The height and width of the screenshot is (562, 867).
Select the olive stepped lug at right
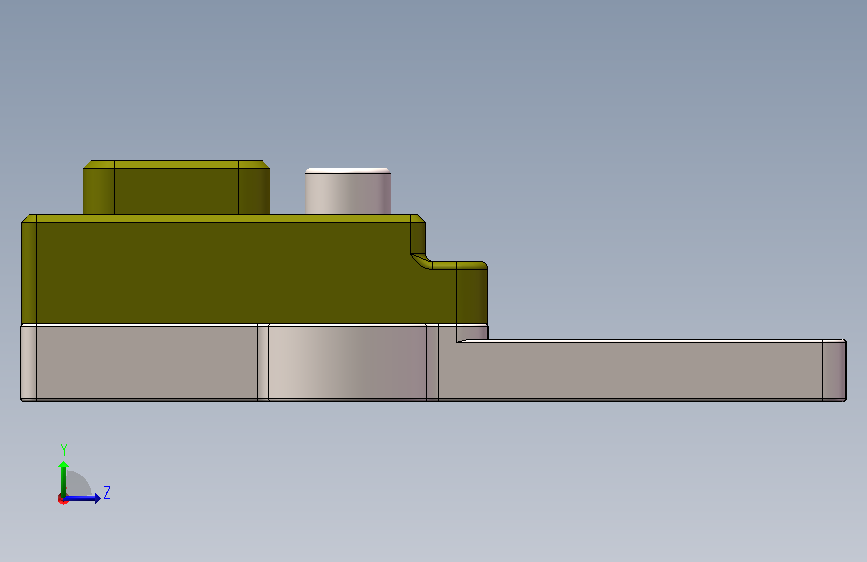click(x=471, y=293)
